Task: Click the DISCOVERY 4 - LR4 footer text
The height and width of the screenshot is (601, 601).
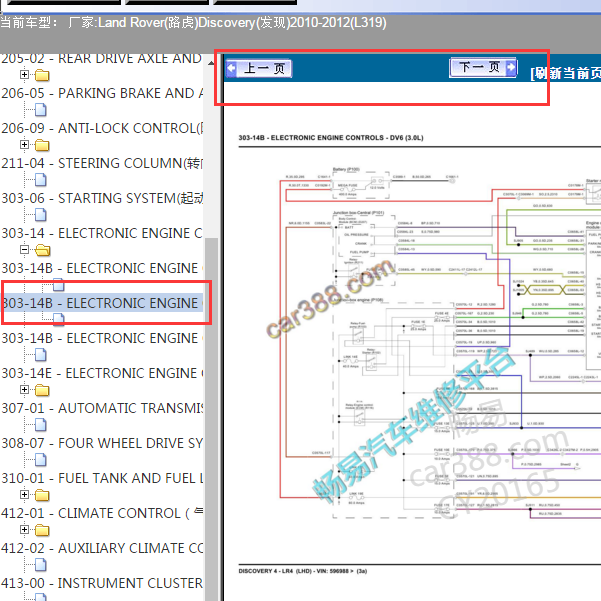Action: tap(303, 571)
